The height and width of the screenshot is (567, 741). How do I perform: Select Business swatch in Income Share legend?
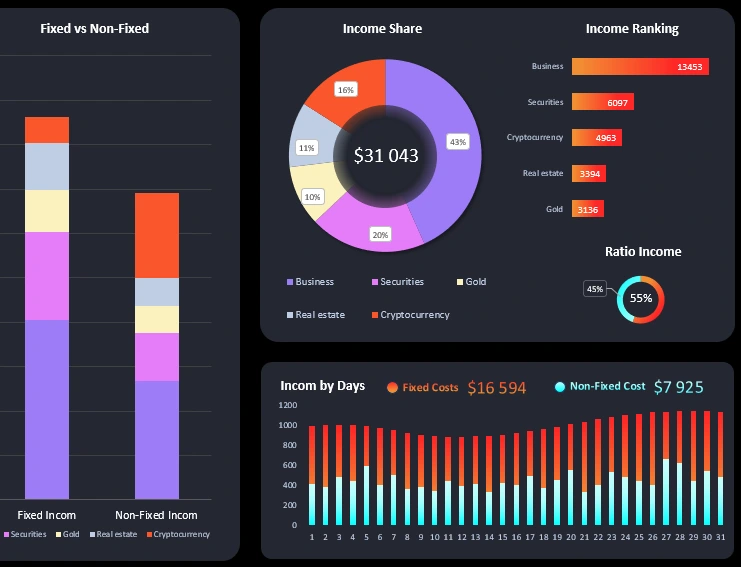pyautogui.click(x=290, y=282)
